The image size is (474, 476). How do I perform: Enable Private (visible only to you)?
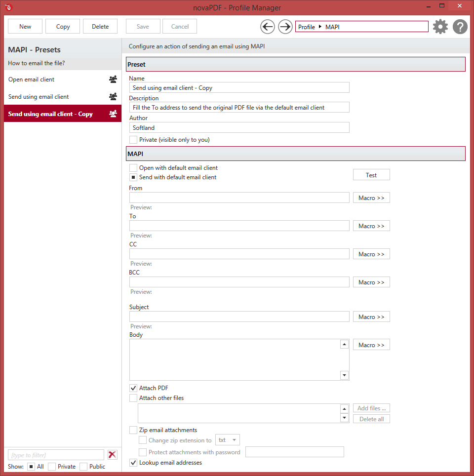(x=133, y=140)
